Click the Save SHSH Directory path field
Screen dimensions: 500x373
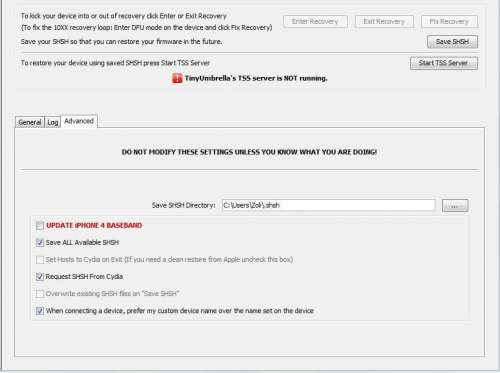coord(328,205)
